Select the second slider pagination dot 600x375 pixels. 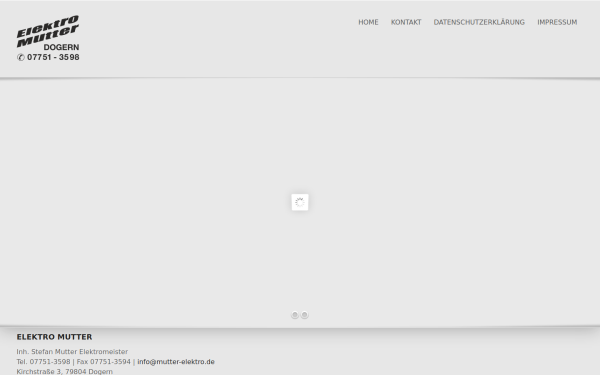305,315
